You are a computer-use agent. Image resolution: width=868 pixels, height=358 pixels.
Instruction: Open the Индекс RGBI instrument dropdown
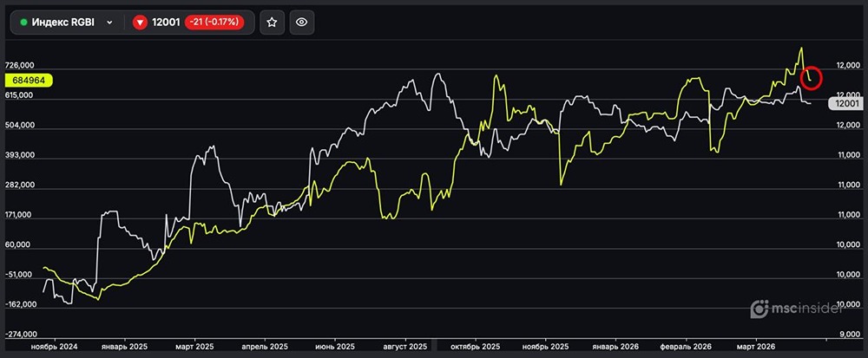(66, 23)
